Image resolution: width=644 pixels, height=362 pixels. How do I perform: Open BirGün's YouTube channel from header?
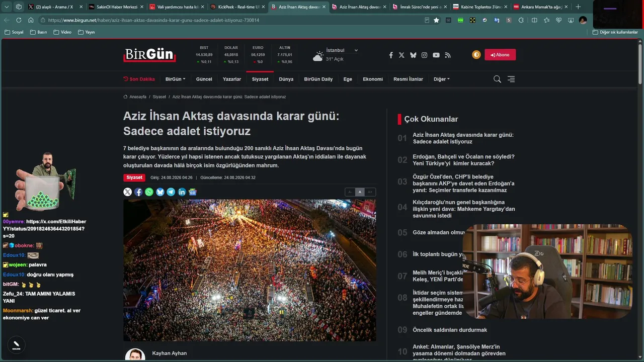pyautogui.click(x=436, y=55)
